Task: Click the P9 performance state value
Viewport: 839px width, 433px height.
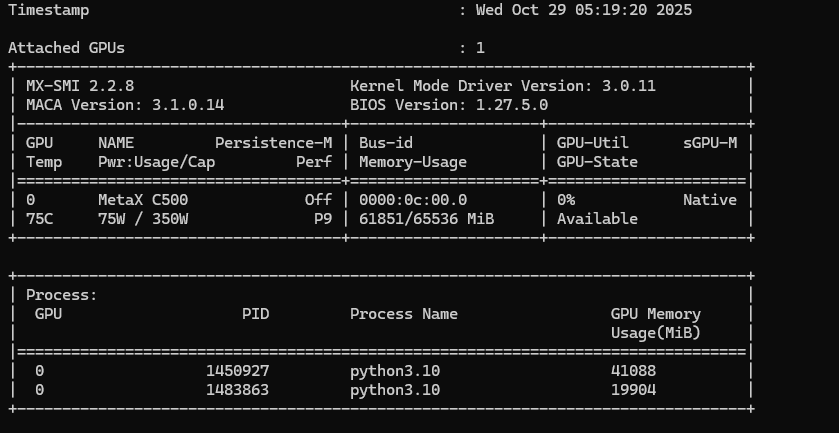Action: pos(322,219)
